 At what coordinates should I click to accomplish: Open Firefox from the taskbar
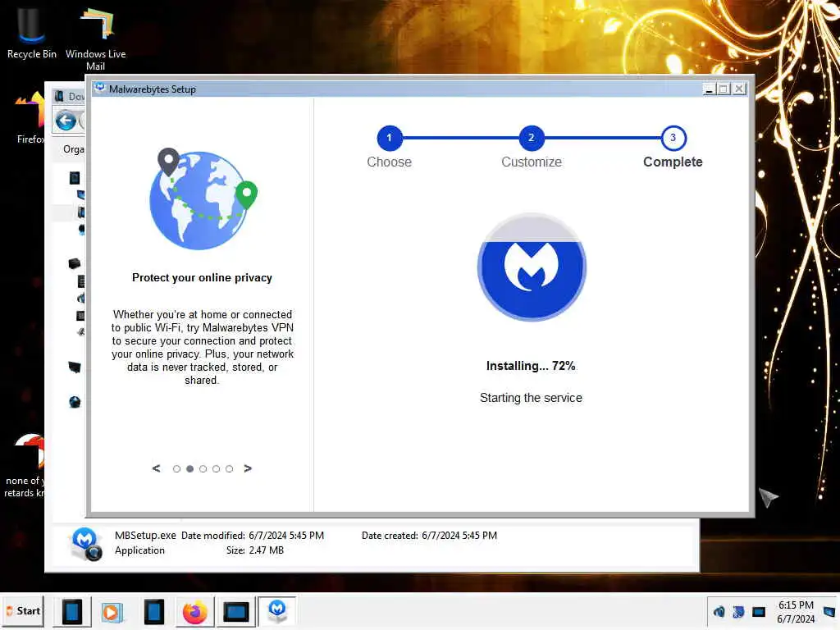pyautogui.click(x=195, y=611)
